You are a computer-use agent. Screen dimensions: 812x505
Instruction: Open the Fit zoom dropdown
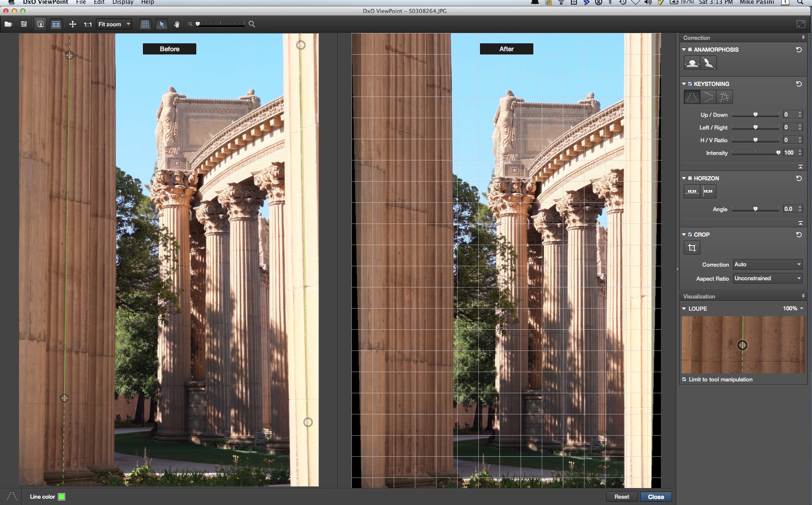point(114,24)
